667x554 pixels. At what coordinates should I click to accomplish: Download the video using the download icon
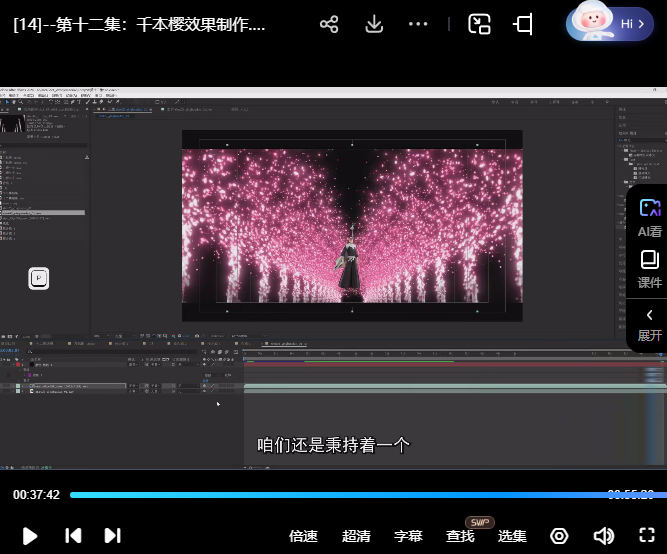374,24
